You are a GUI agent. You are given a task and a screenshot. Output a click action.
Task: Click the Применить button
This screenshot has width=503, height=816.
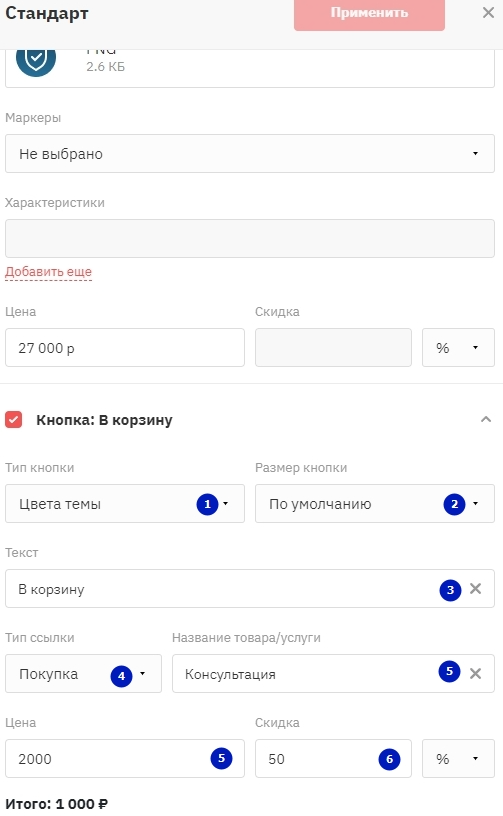369,13
